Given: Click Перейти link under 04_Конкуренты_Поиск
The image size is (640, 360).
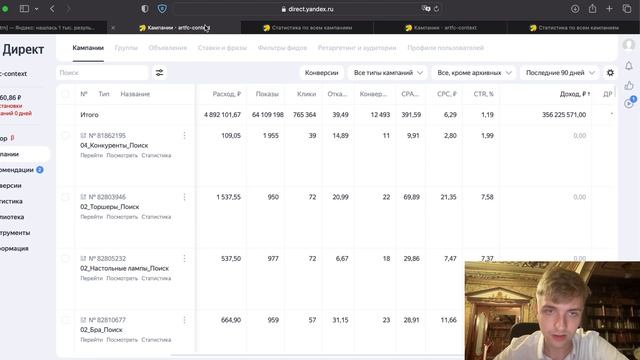Looking at the screenshot, I should click(91, 156).
